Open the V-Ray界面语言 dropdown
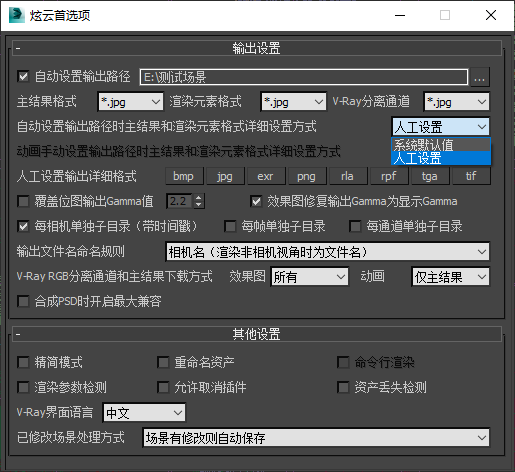The height and width of the screenshot is (472, 515). [144, 413]
